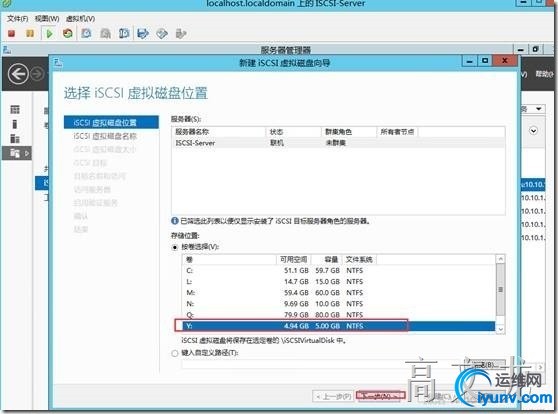Click the greyed Revert to Snapshot icon
This screenshot has width=558, height=414.
pyautogui.click(x=105, y=33)
